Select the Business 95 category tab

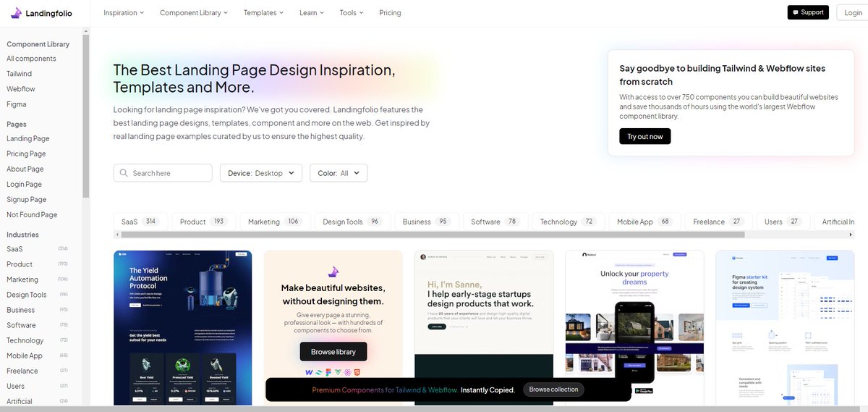click(426, 222)
